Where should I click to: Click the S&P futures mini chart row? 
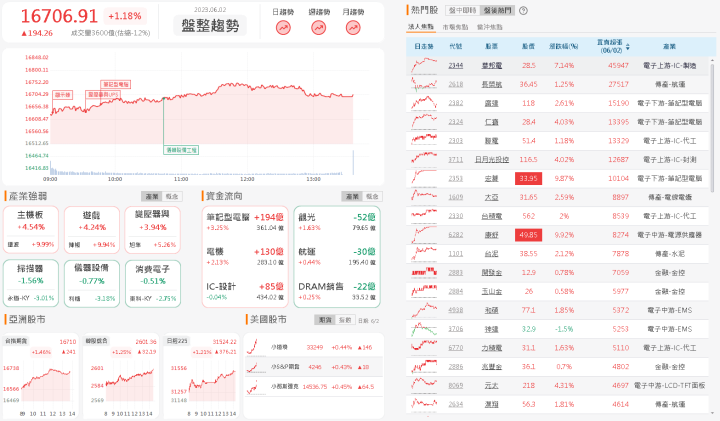click(x=314, y=367)
